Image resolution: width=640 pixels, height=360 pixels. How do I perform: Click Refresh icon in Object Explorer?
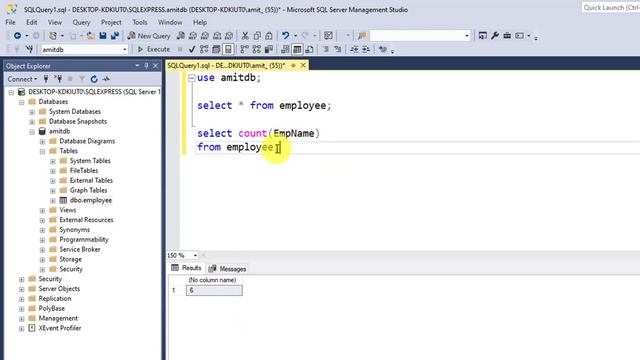point(94,79)
